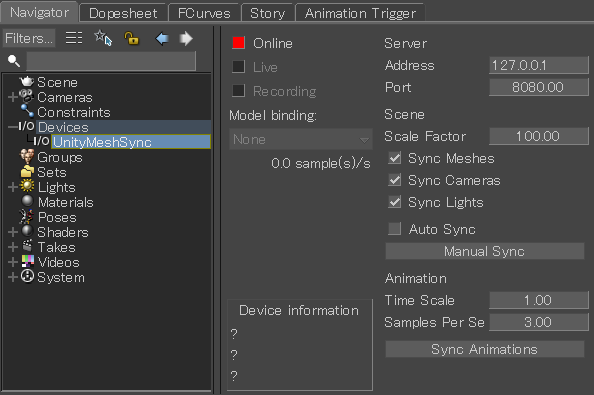Viewport: 594px width, 395px height.
Task: Select the Constraints tree item
Action: pyautogui.click(x=74, y=112)
